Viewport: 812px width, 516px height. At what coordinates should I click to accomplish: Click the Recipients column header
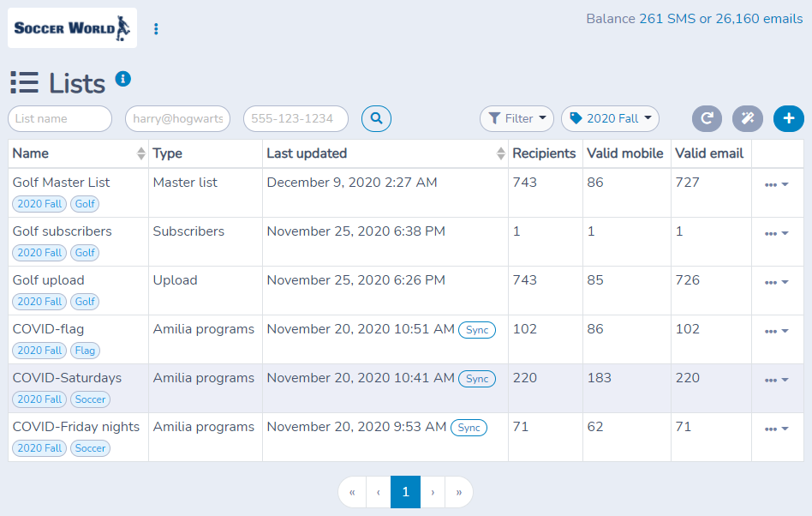point(544,153)
